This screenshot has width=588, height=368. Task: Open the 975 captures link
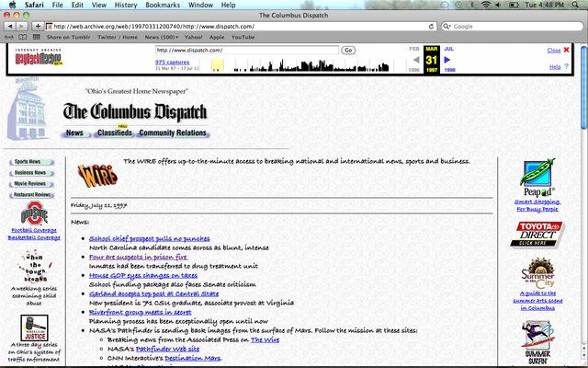[x=172, y=62]
